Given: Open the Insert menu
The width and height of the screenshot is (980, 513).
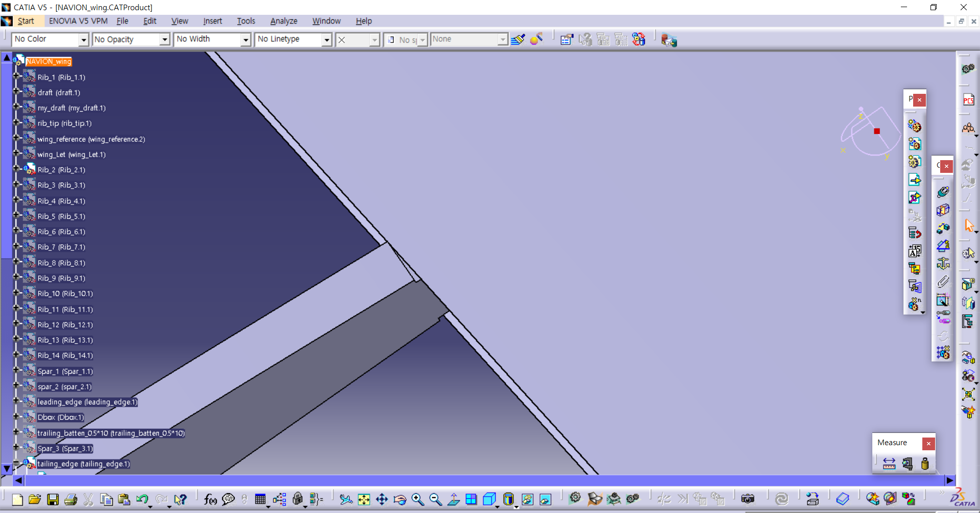Looking at the screenshot, I should coord(212,21).
